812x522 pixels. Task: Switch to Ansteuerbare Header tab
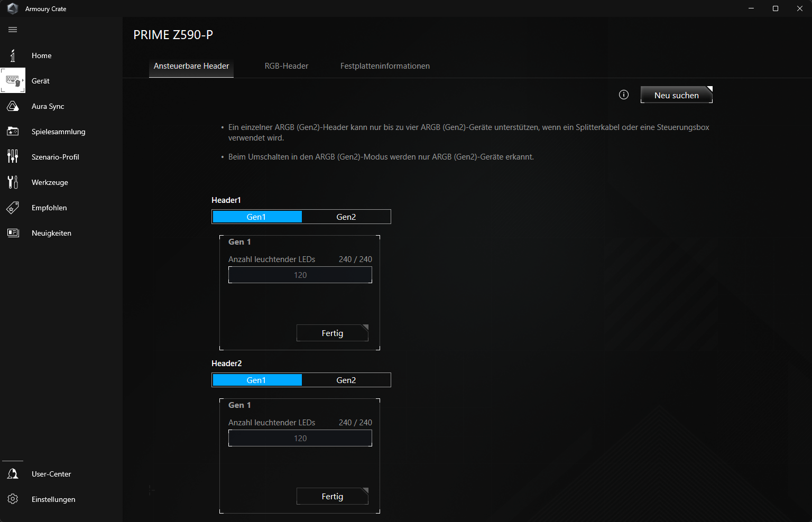191,66
